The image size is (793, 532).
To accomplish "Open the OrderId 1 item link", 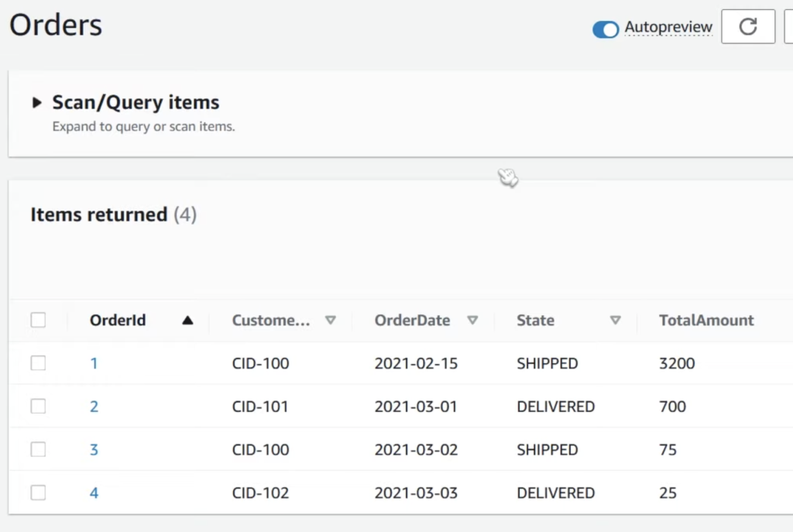I will click(94, 363).
